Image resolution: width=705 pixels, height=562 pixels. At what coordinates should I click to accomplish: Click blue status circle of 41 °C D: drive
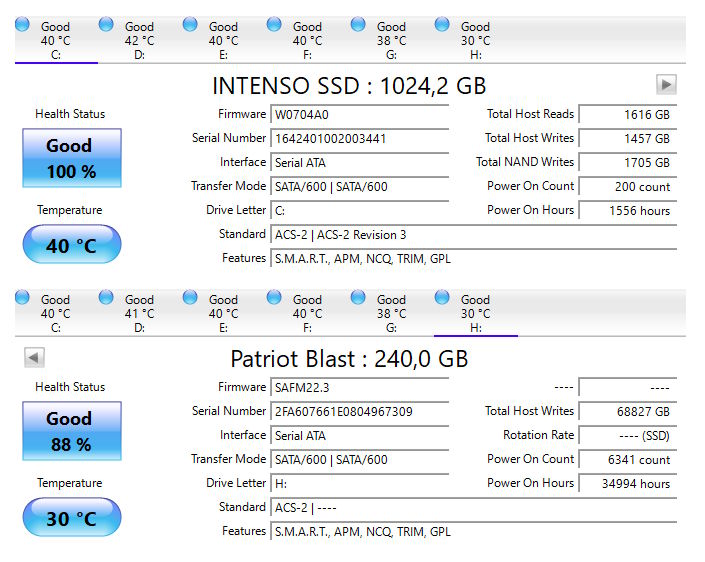pyautogui.click(x=106, y=298)
